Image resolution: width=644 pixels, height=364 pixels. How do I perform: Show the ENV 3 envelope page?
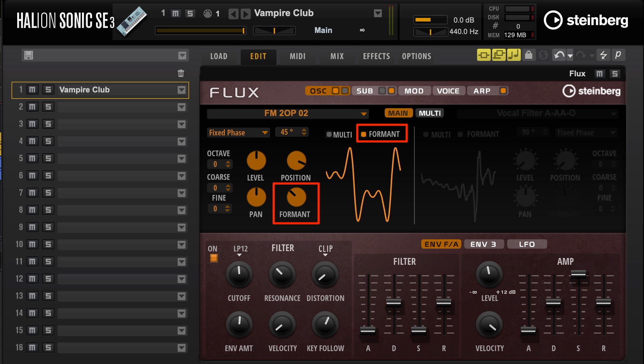coord(484,244)
